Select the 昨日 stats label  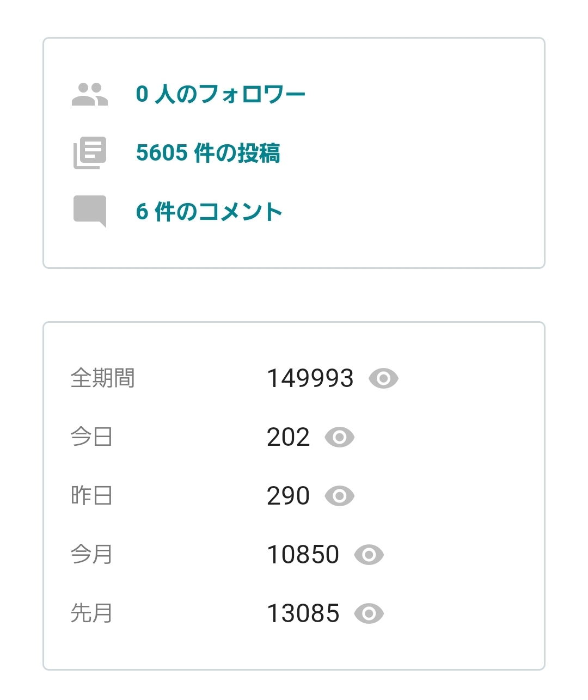tap(91, 495)
